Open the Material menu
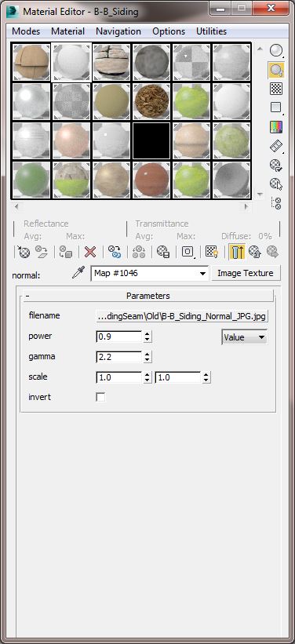This screenshot has width=295, height=644. [67, 31]
